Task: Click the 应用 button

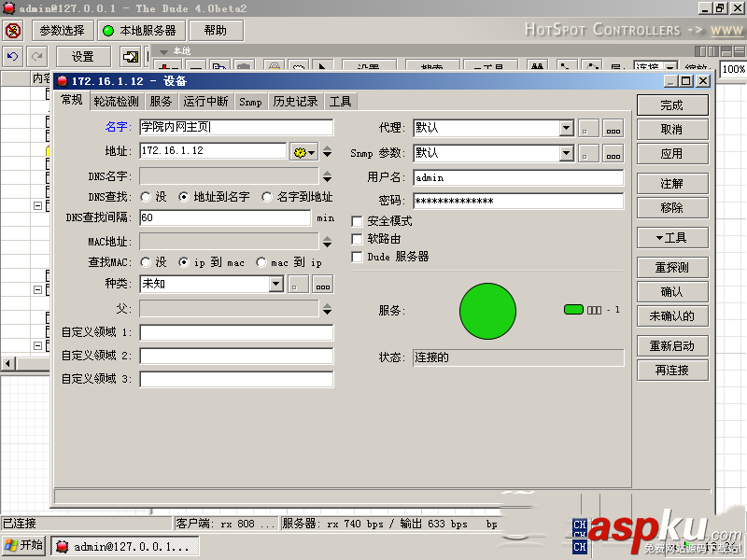Action: (672, 154)
